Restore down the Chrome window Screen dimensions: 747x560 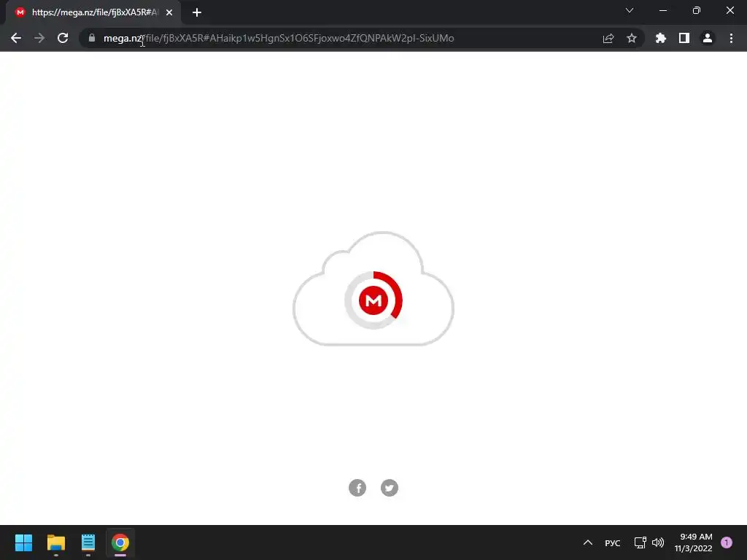click(697, 10)
